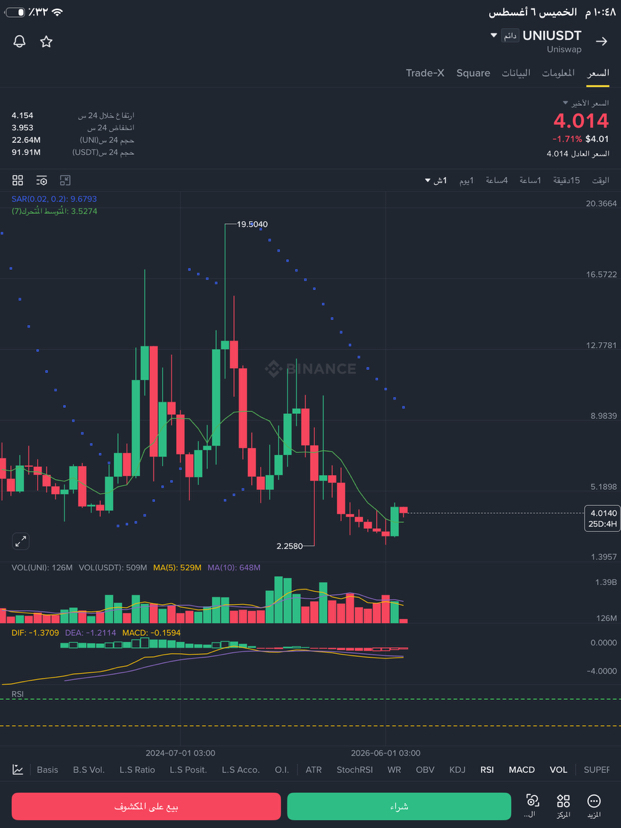
Task: Select the 1 يوم timeframe
Action: click(x=466, y=181)
